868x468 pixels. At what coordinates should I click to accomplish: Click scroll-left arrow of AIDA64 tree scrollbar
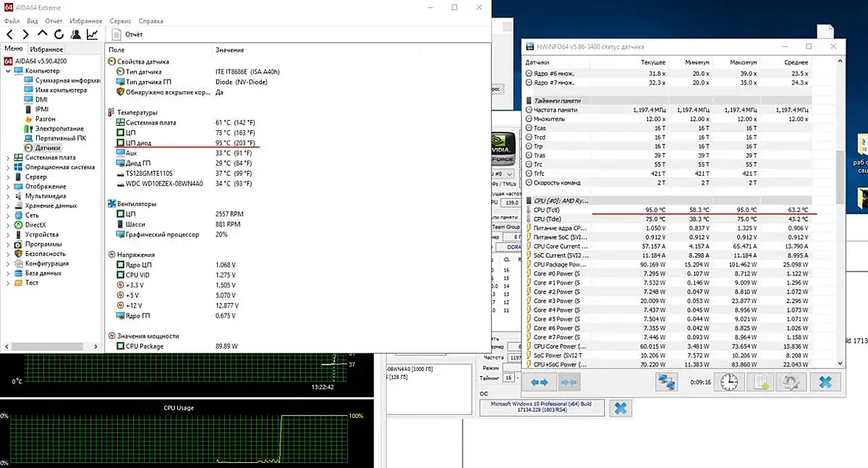7,347
